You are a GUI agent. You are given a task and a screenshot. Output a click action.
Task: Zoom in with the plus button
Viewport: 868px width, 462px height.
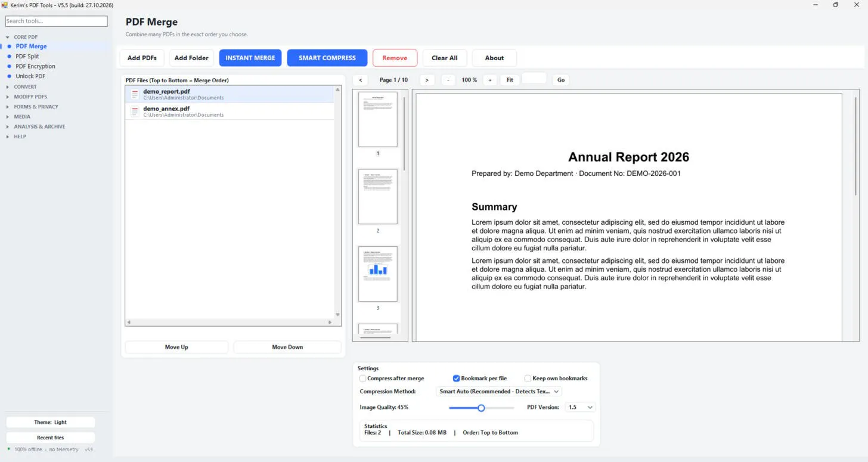point(489,80)
